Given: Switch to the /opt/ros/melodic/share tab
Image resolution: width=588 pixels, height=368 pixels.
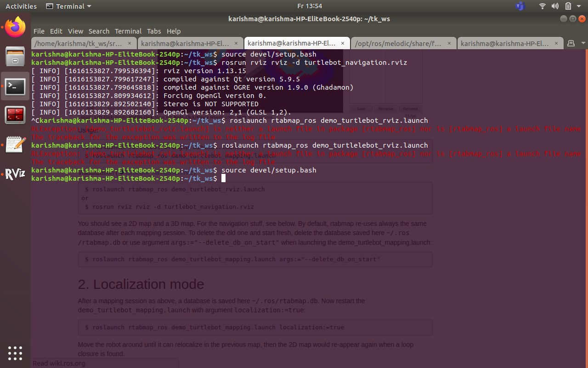Looking at the screenshot, I should [x=398, y=44].
